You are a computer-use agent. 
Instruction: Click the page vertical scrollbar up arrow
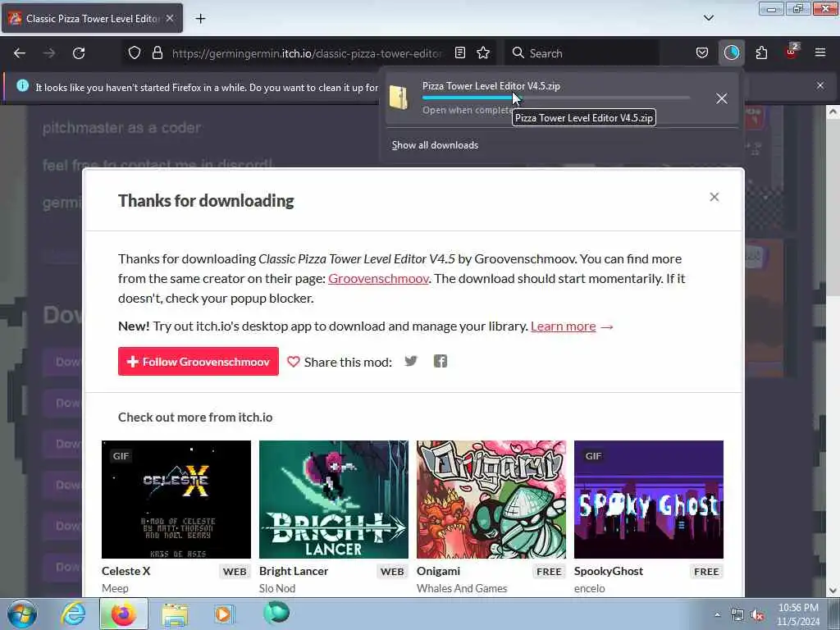pos(833,112)
